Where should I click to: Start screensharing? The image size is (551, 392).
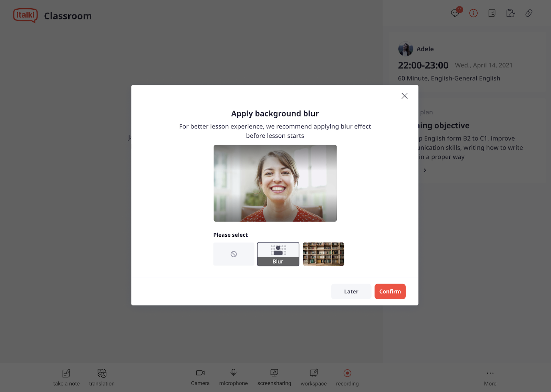pos(274,377)
